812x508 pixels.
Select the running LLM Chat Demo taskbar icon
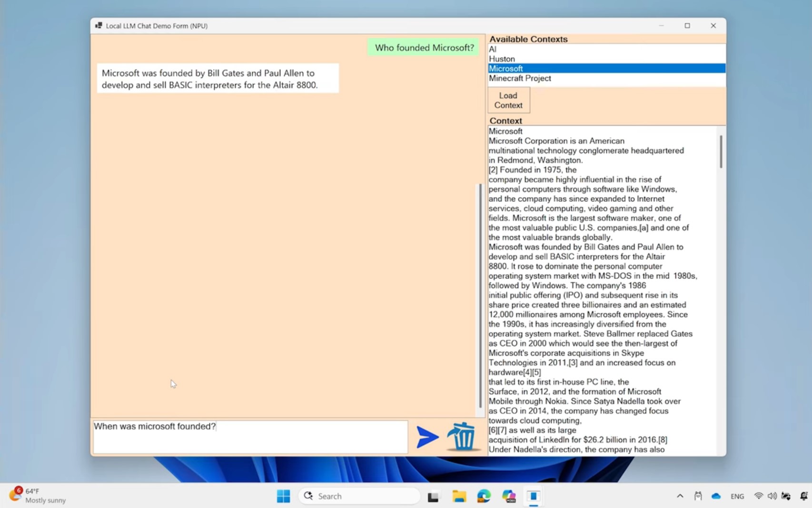click(x=534, y=496)
